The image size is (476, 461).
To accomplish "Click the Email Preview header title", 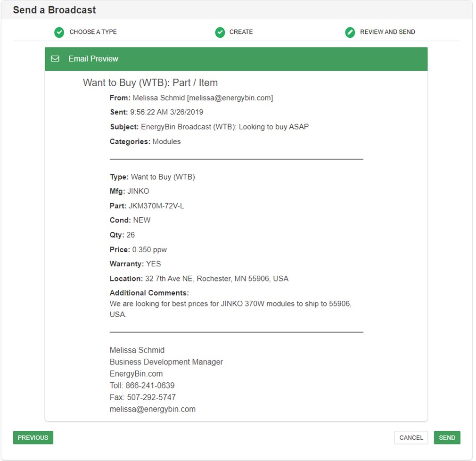I will coord(93,59).
